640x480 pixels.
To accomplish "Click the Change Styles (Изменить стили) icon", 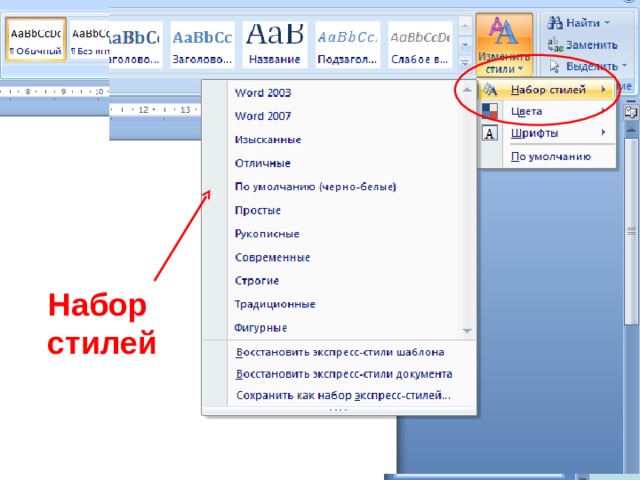I will click(504, 31).
